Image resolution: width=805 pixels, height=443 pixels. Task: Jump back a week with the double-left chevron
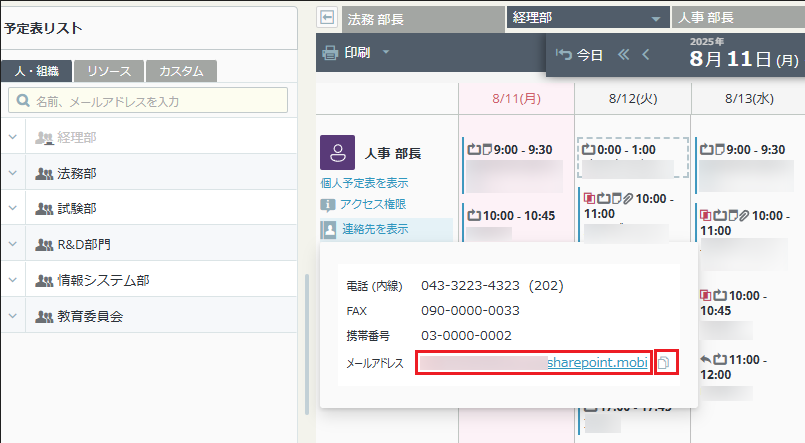pos(623,54)
